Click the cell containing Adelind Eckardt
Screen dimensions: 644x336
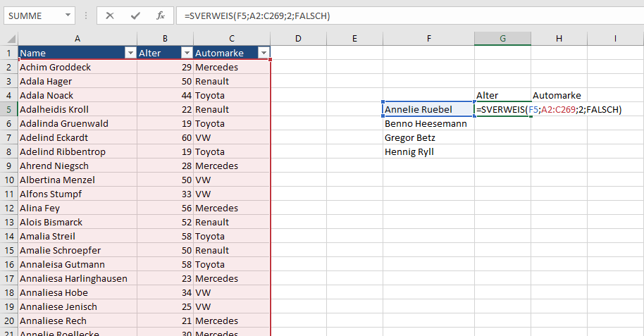point(78,137)
